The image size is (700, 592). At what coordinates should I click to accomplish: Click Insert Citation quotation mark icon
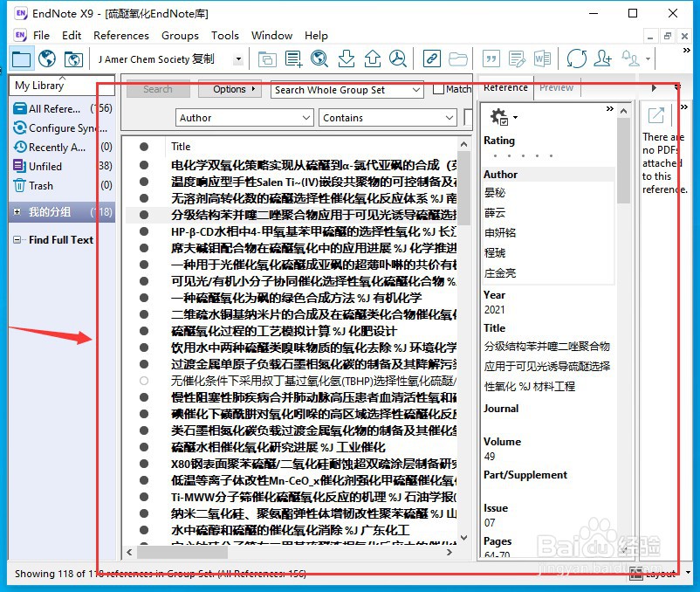click(491, 59)
